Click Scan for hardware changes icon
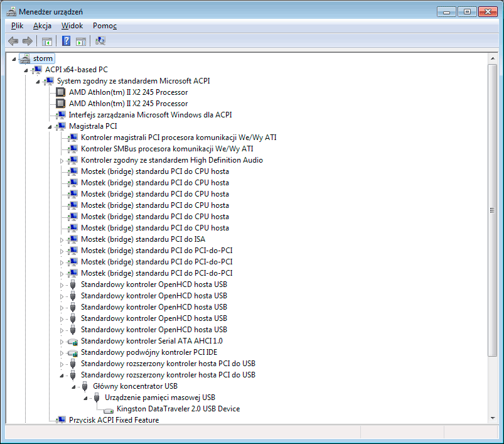Screen dimensions: 504x444 coord(100,41)
